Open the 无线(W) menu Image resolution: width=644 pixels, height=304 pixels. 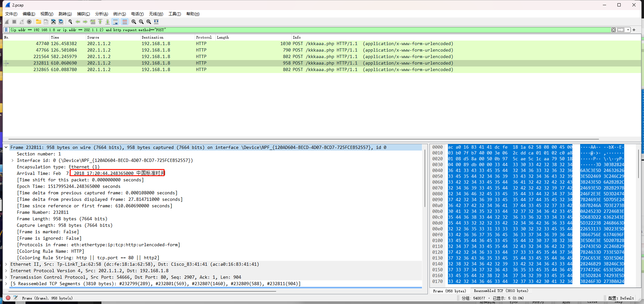point(156,14)
